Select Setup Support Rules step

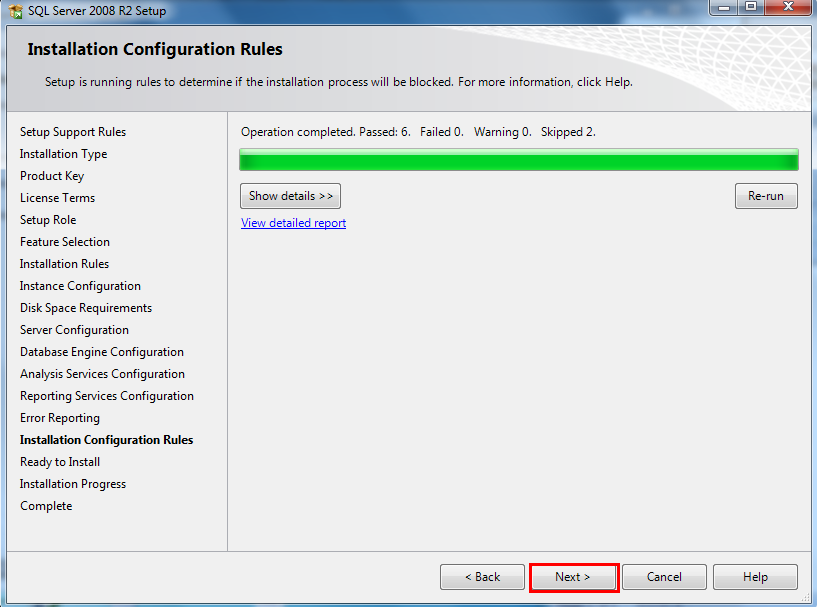point(73,132)
